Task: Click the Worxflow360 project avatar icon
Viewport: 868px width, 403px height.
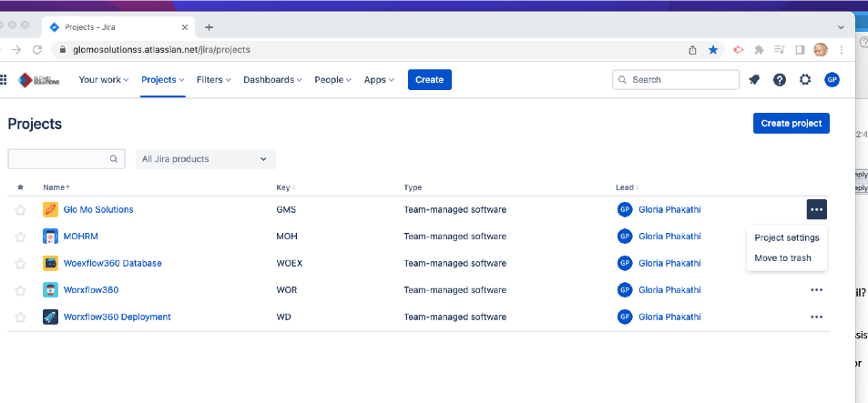Action: (50, 289)
